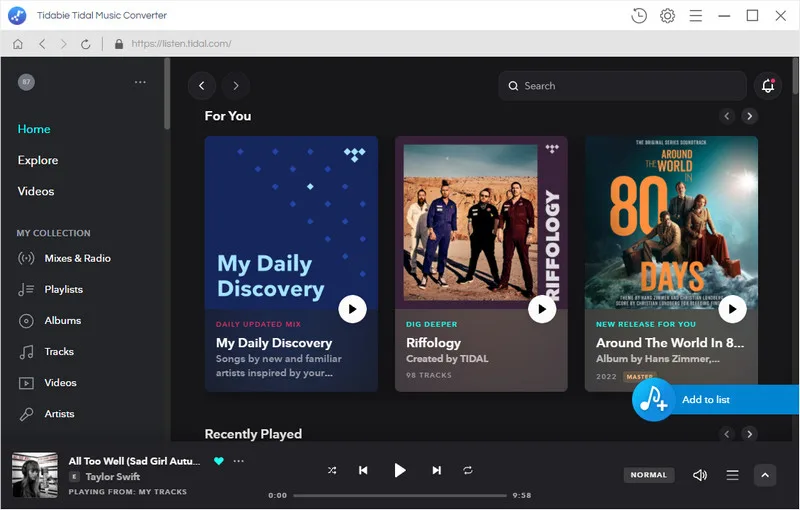Go to Home in sidebar
This screenshot has height=510, width=800.
34,129
